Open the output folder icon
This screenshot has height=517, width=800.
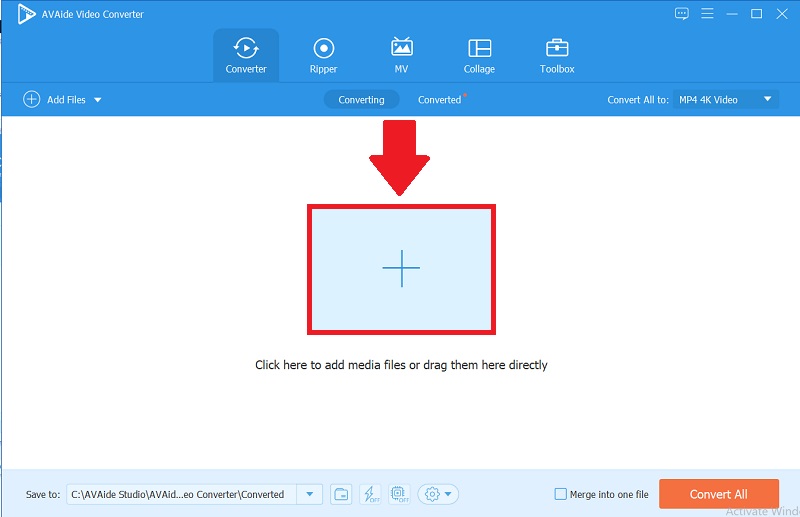tap(341, 494)
